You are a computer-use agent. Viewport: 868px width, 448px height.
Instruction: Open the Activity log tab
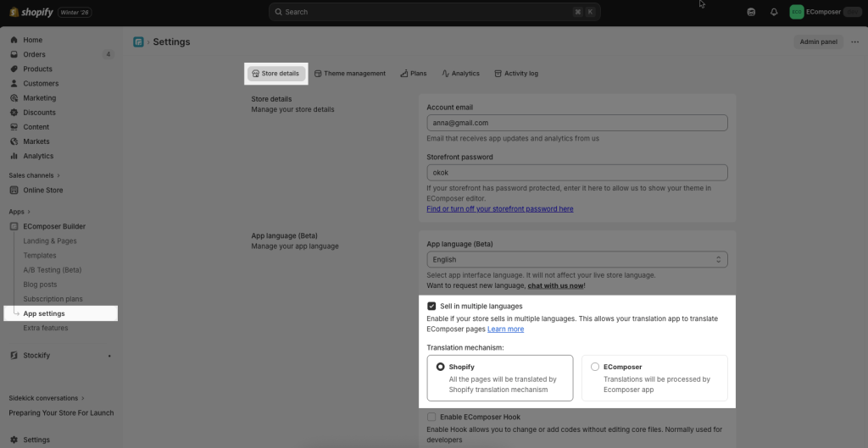pyautogui.click(x=515, y=74)
